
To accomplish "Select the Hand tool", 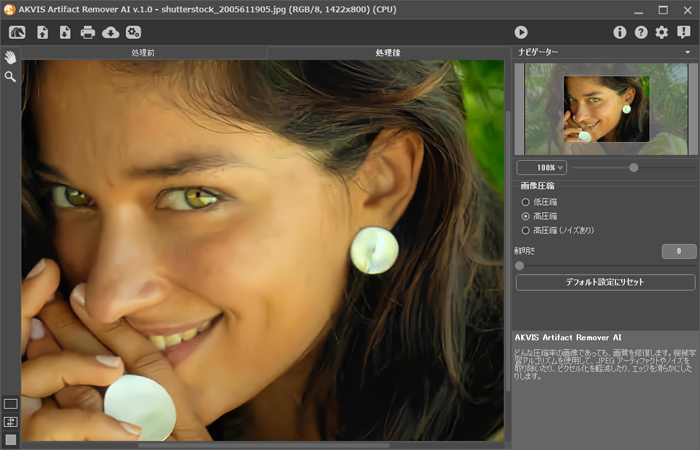I will (x=10, y=57).
